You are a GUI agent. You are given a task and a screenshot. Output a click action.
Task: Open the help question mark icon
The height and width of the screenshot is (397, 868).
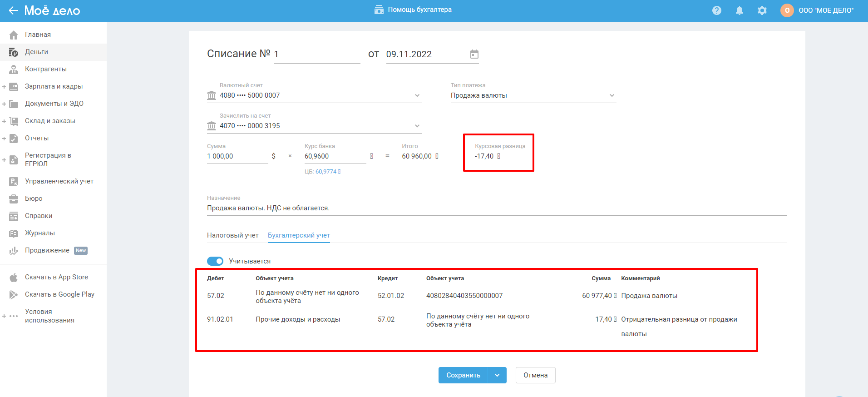pos(717,10)
